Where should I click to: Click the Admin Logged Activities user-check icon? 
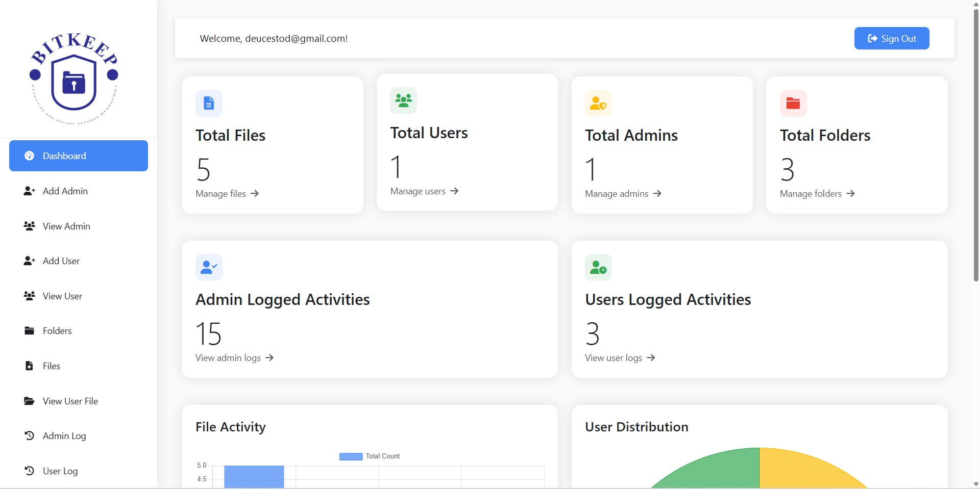(209, 267)
